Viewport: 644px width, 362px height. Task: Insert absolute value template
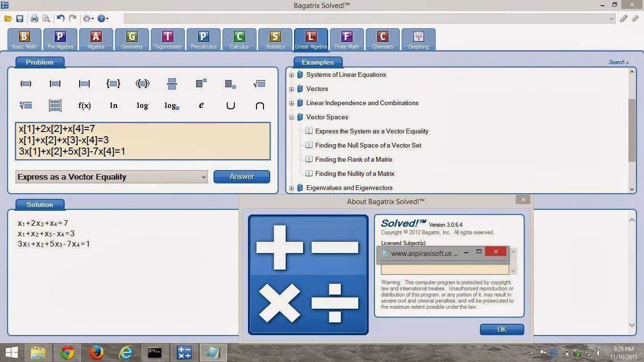pyautogui.click(x=84, y=84)
